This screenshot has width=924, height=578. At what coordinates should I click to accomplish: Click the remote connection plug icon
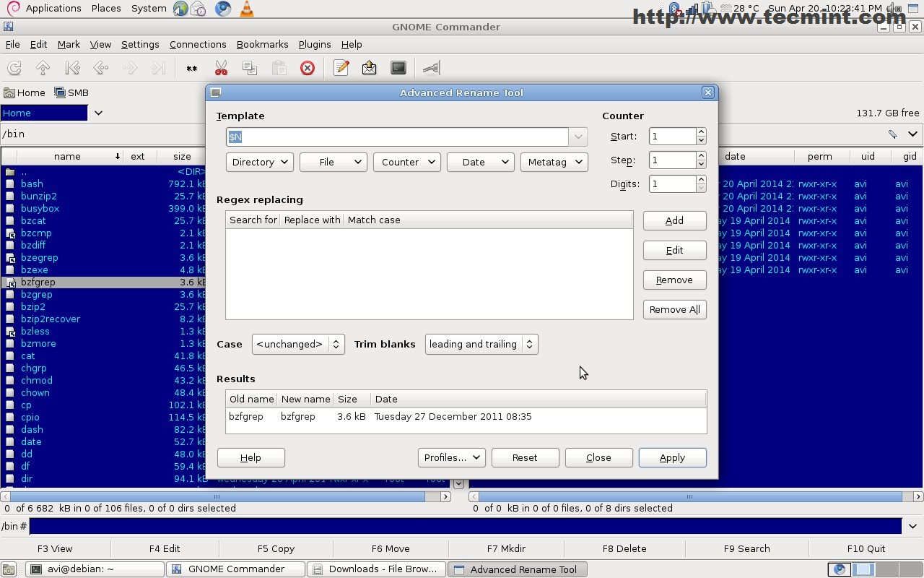[431, 68]
